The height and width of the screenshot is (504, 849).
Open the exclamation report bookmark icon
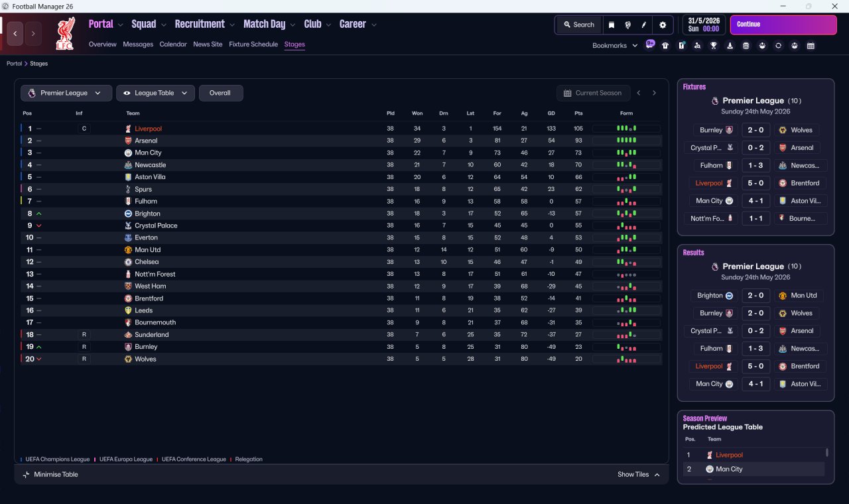click(681, 46)
